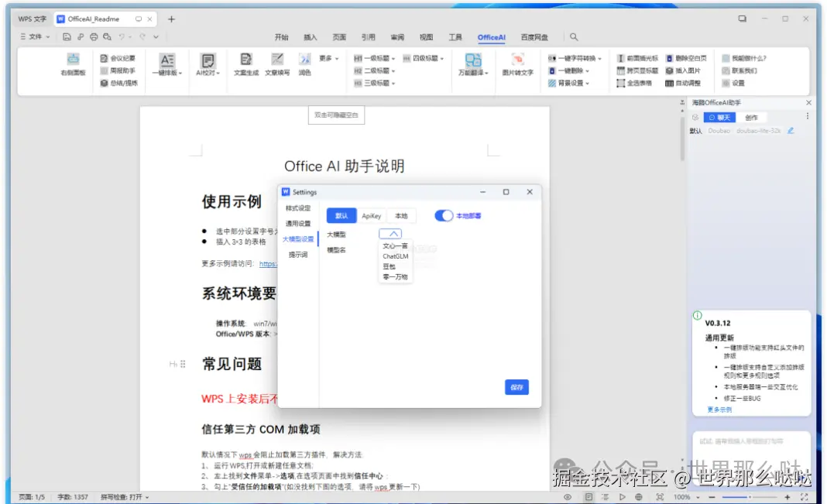Switch to the 引用 ribbon tab

tap(368, 37)
